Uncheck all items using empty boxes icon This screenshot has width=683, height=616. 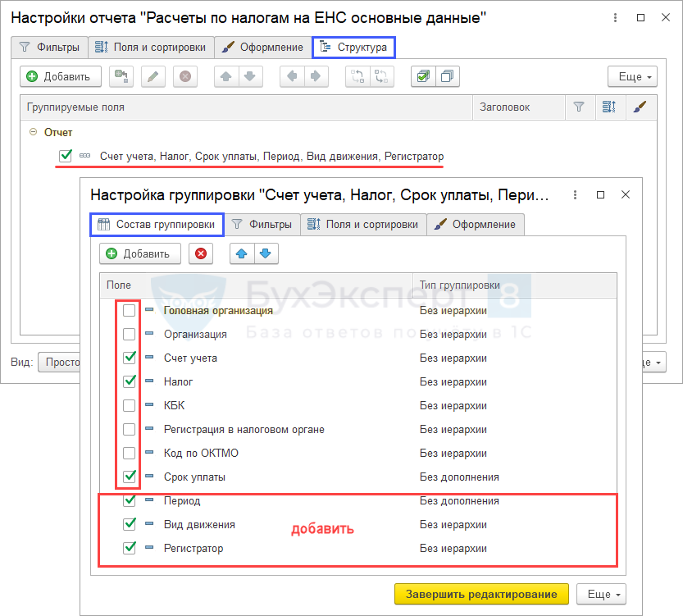448,76
